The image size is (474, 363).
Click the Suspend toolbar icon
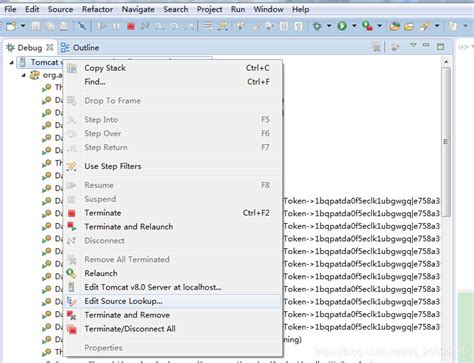116,26
